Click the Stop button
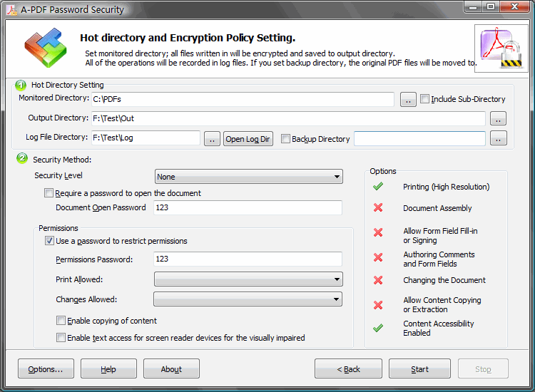This screenshot has height=392, width=535. click(x=483, y=368)
